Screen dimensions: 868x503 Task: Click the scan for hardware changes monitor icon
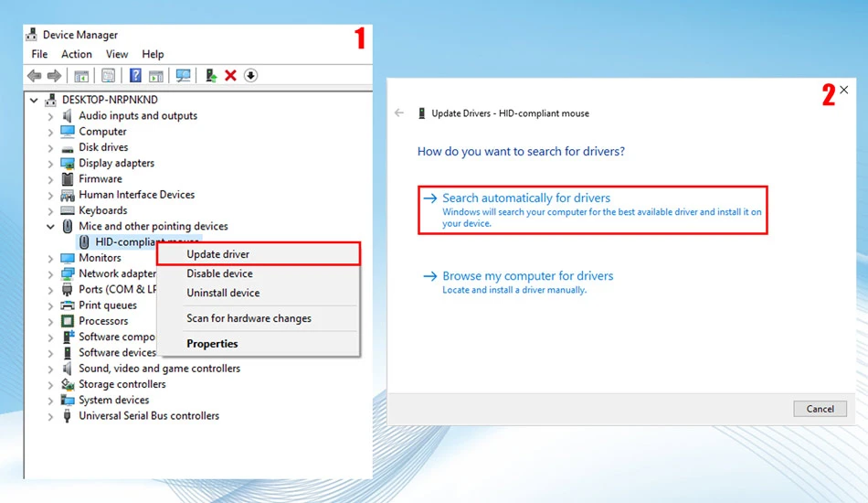183,75
